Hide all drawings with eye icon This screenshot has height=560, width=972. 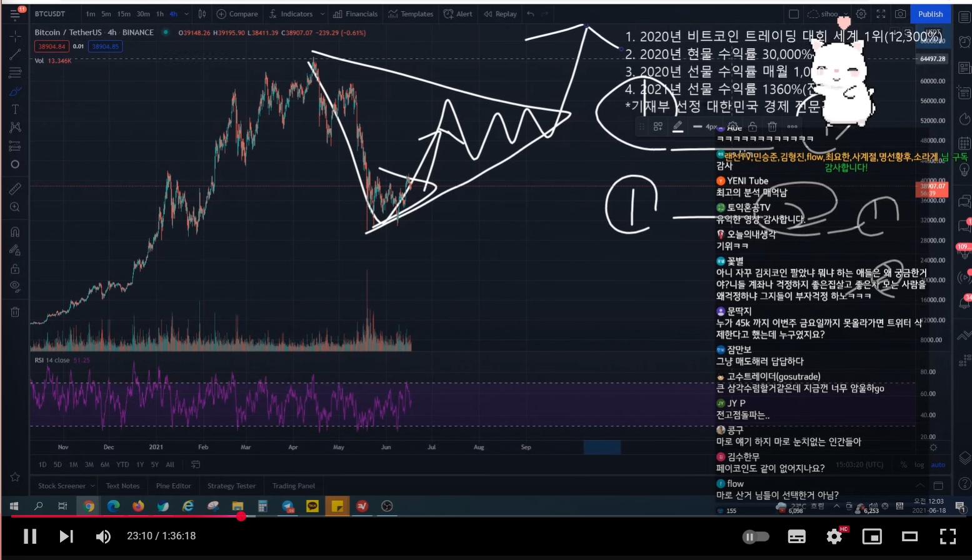[x=15, y=286]
